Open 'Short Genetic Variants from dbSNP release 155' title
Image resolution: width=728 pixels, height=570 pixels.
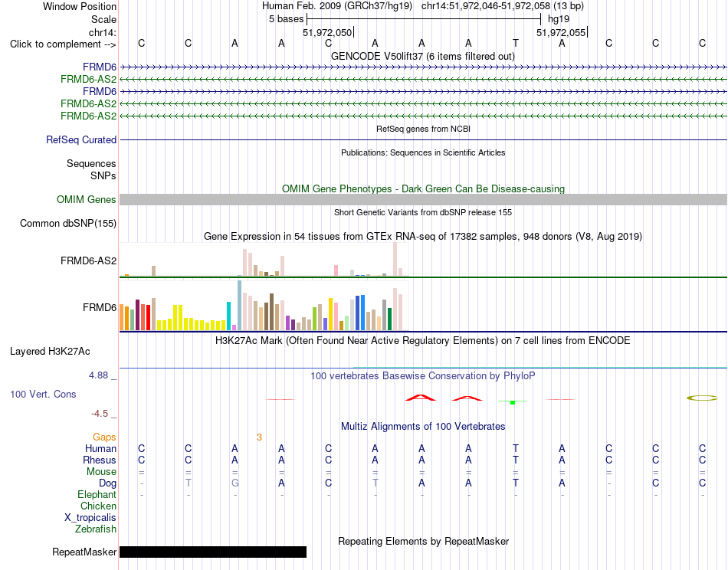point(423,212)
